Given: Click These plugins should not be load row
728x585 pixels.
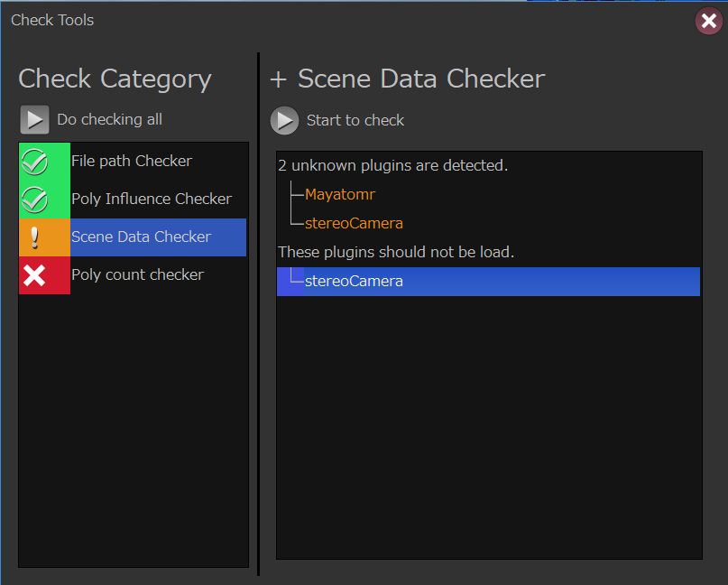Looking at the screenshot, I should [395, 252].
